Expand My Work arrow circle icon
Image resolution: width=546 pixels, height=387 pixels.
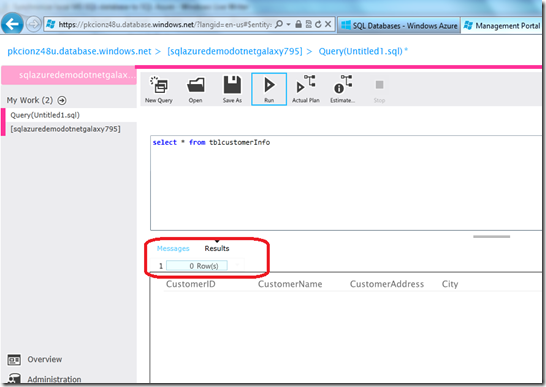tap(62, 100)
